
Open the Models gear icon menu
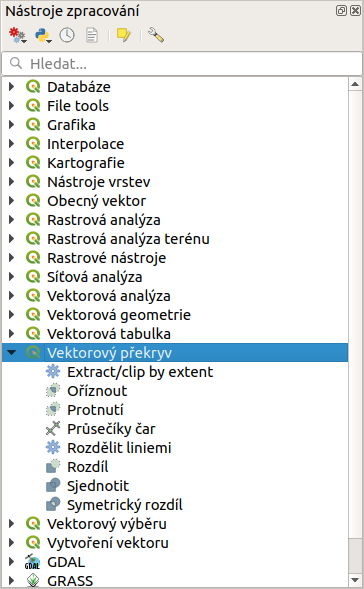18,35
